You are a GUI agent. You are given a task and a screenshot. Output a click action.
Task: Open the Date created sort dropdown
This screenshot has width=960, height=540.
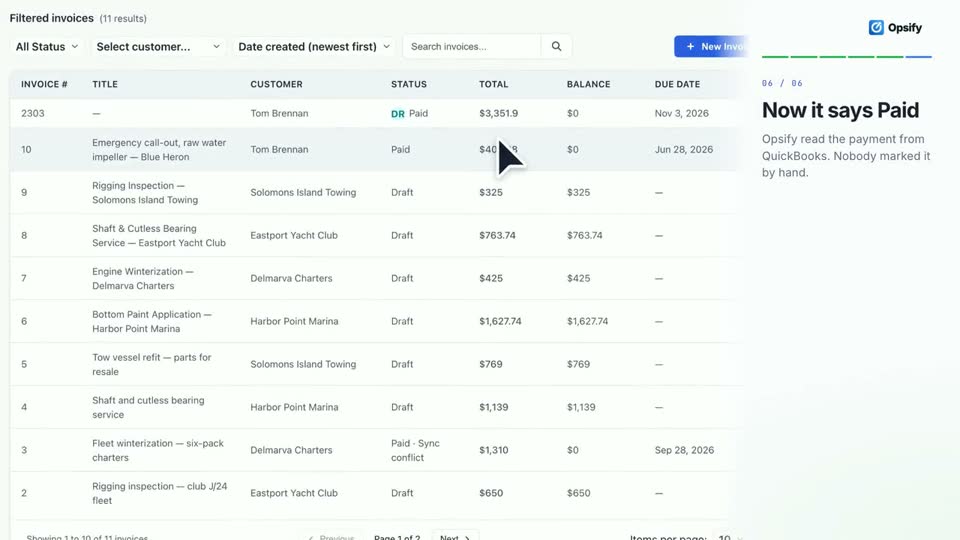pos(314,47)
